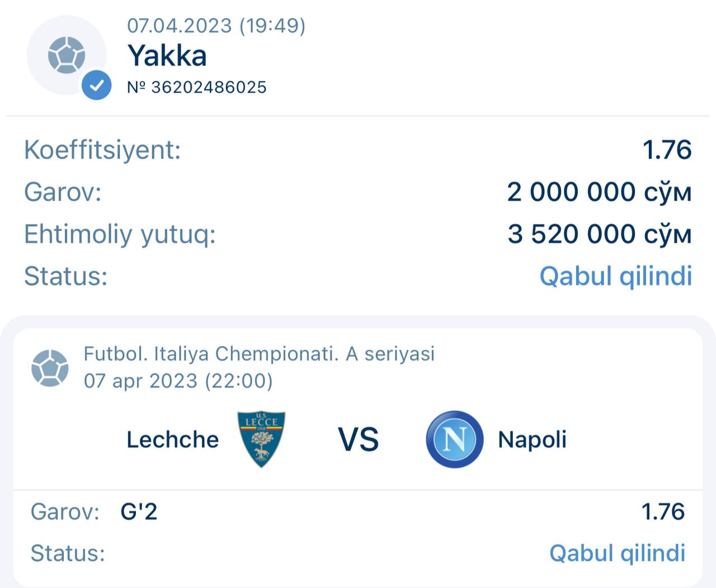Click the football icon beside the Yakka title
The width and height of the screenshot is (716, 588).
(x=66, y=55)
